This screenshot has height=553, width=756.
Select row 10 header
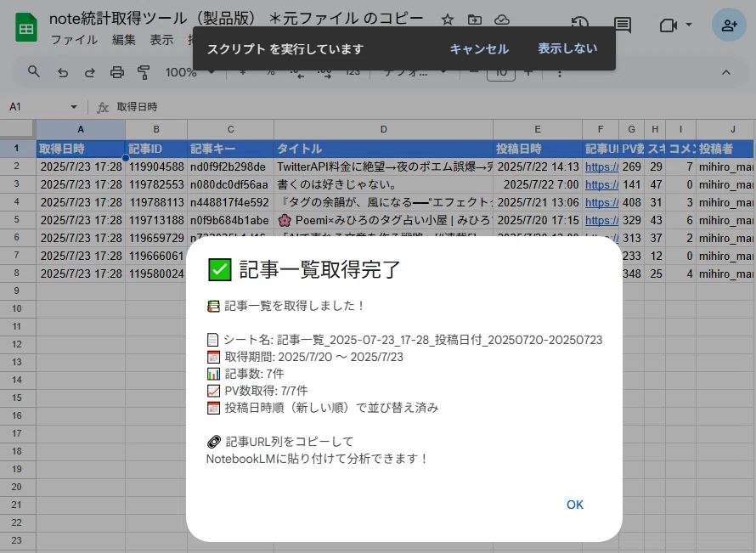click(17, 308)
